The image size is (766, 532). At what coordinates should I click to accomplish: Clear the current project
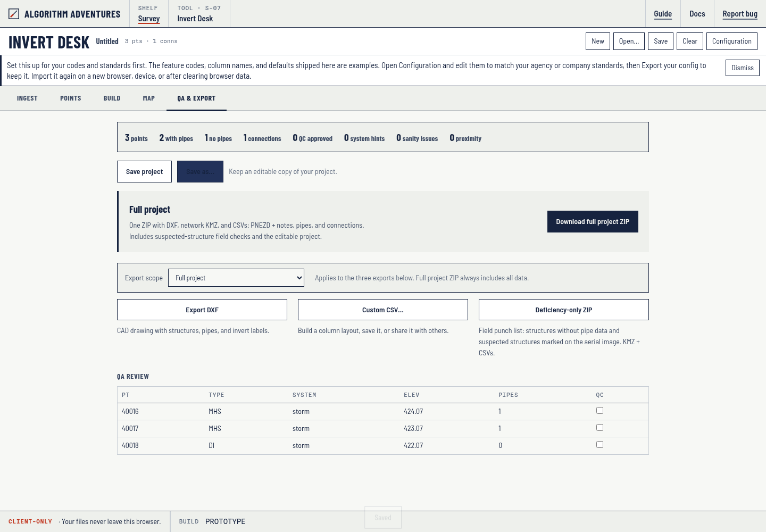[690, 41]
